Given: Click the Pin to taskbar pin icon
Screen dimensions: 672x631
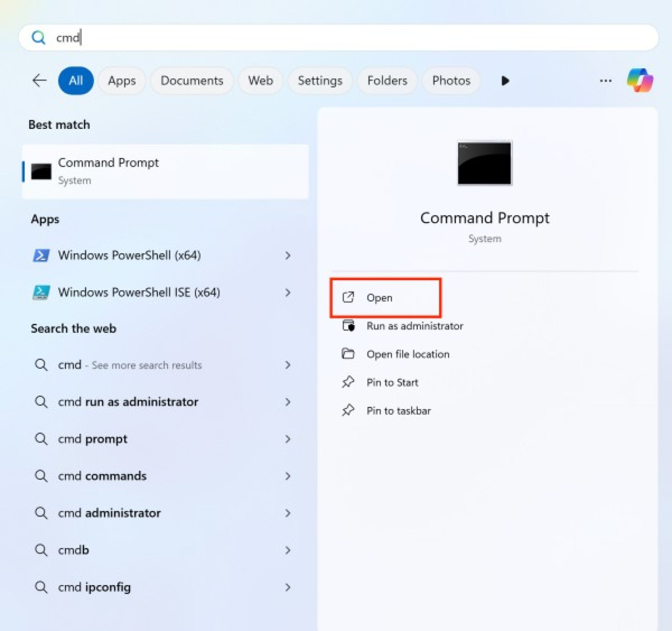Looking at the screenshot, I should click(x=348, y=410).
